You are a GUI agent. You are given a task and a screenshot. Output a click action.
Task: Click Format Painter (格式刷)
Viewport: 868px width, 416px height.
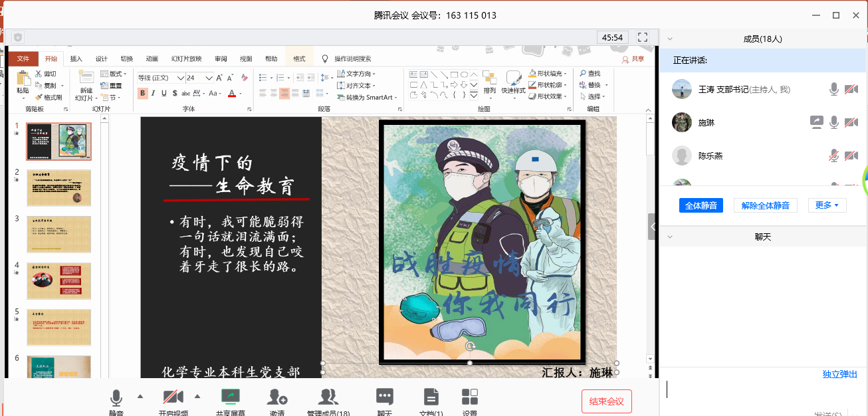[x=49, y=98]
